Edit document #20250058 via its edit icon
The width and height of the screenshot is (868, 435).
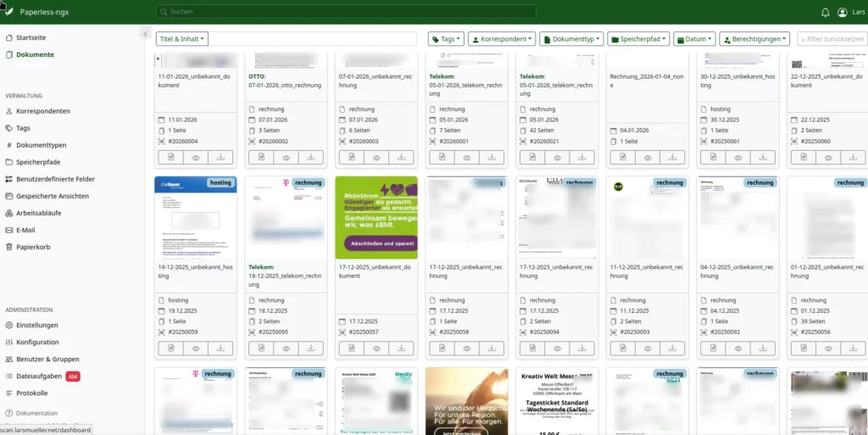point(442,349)
